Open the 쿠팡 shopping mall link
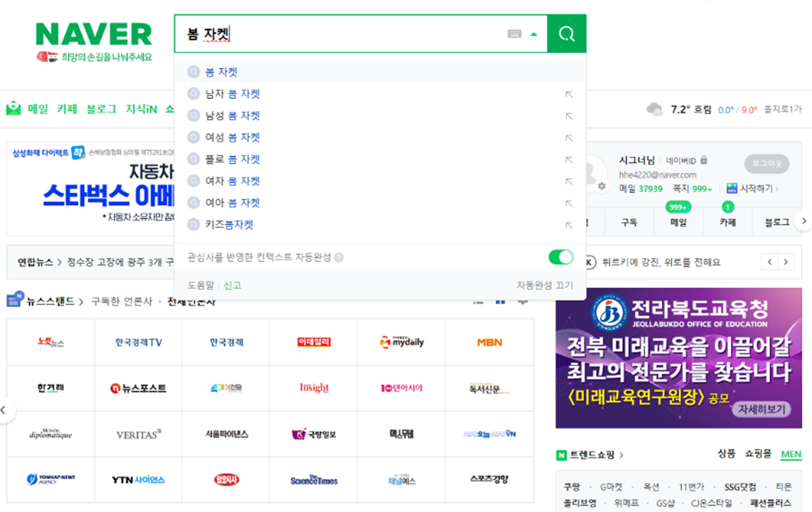The height and width of the screenshot is (512, 812). pyautogui.click(x=572, y=487)
